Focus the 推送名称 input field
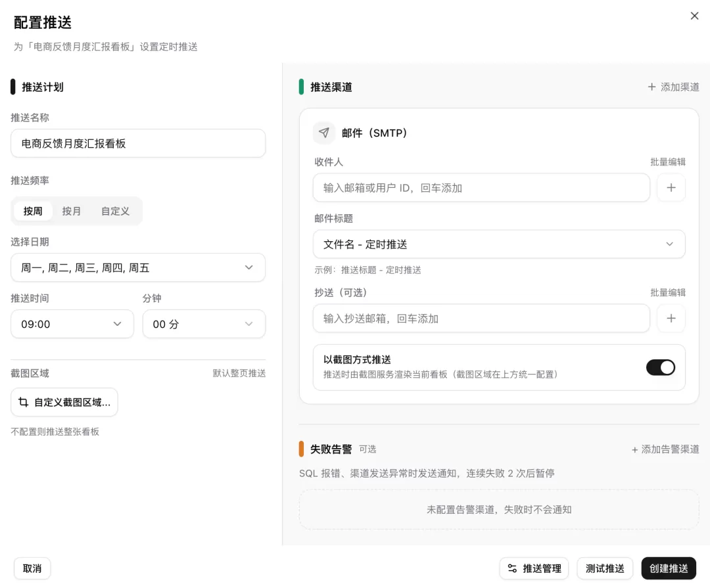 138,143
